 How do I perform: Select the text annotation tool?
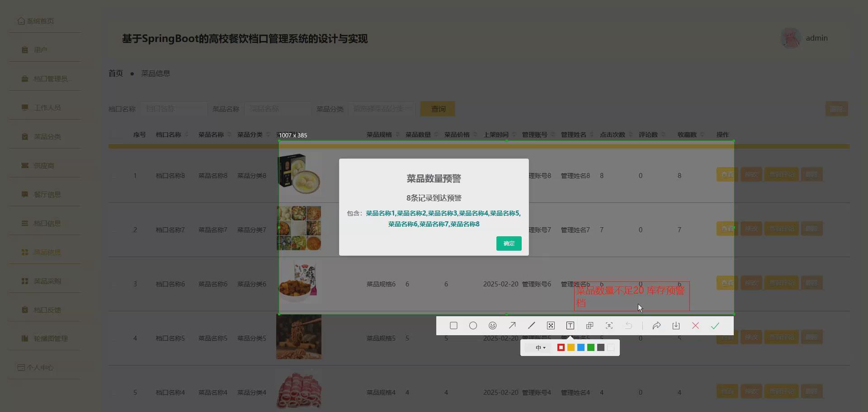coord(570,326)
